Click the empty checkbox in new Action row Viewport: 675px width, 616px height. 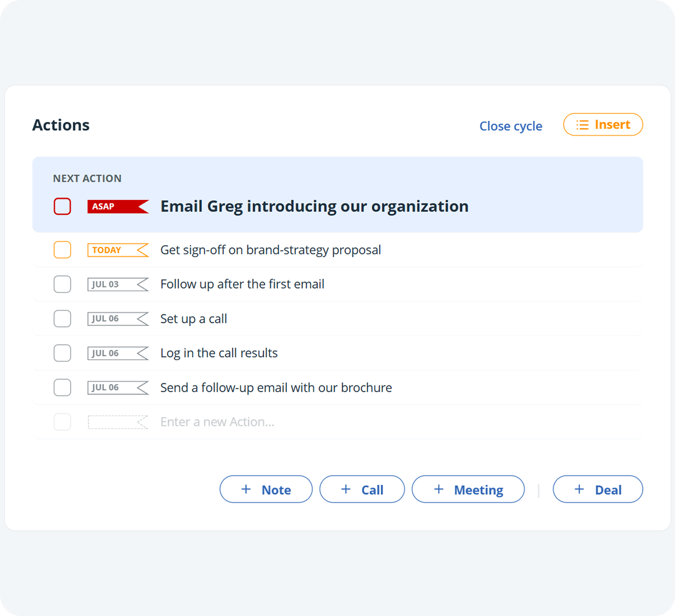(62, 422)
